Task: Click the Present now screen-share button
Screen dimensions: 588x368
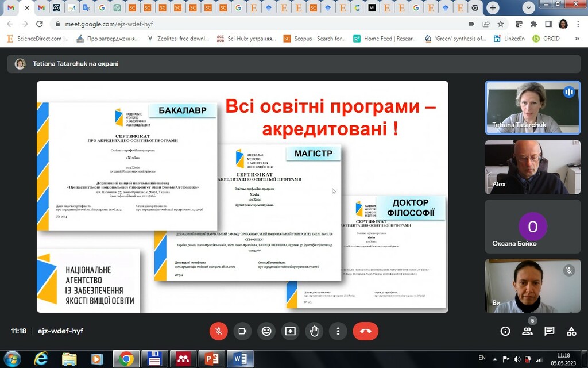Action: (x=290, y=331)
